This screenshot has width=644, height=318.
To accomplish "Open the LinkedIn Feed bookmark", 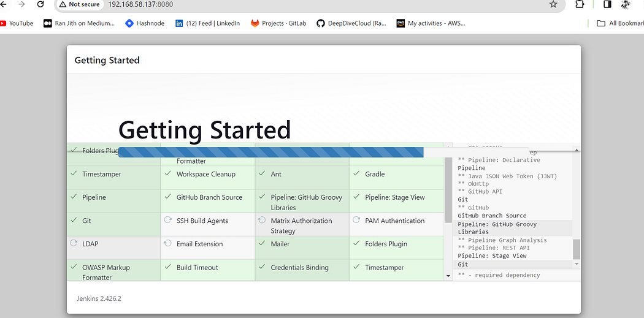I will tap(207, 23).
